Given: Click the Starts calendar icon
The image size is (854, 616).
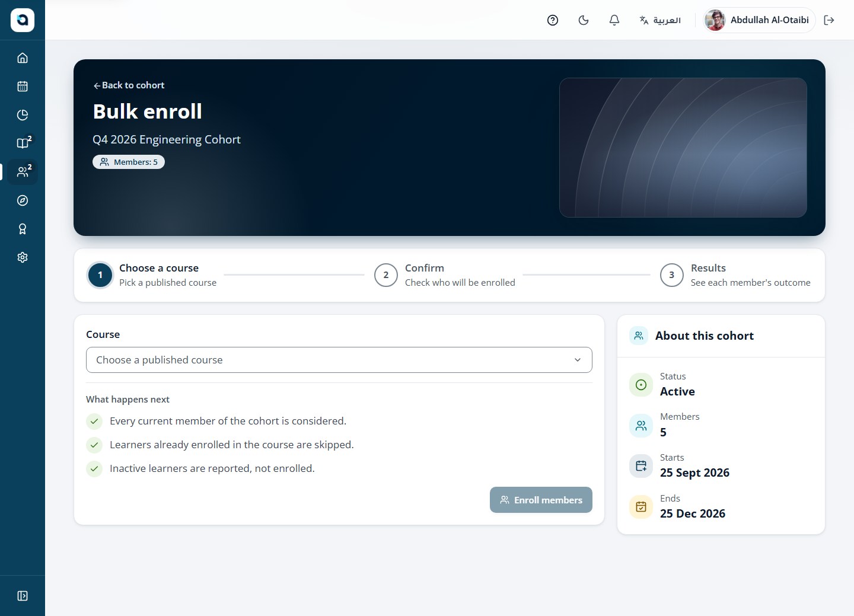Looking at the screenshot, I should pyautogui.click(x=641, y=466).
